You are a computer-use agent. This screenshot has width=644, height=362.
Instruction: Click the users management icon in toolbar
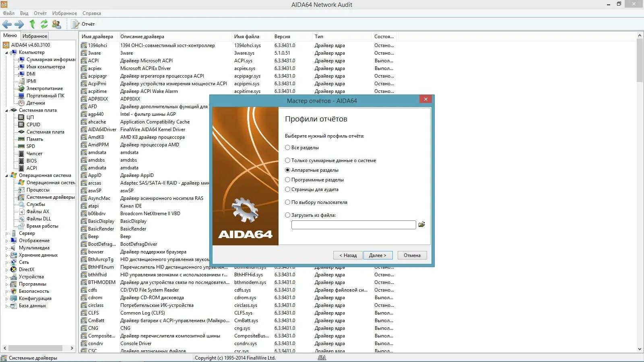point(56,24)
